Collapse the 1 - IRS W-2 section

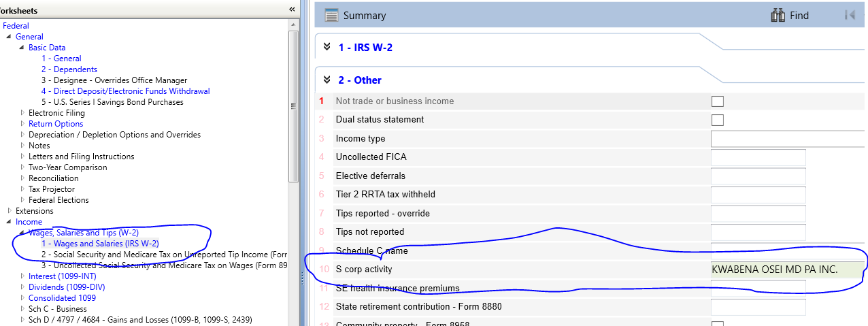coord(327,47)
